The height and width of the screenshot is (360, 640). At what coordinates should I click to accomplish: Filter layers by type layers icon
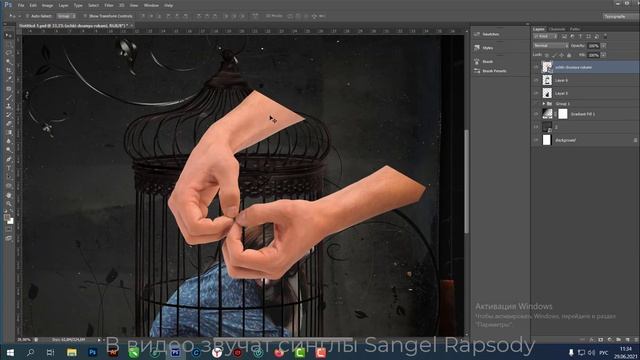point(580,36)
